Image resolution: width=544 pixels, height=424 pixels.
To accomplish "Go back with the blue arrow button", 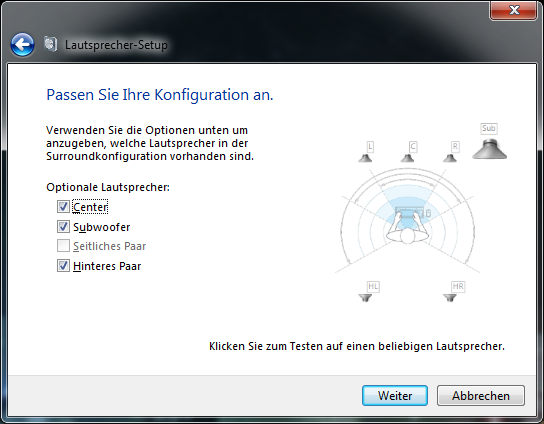I will pos(23,45).
